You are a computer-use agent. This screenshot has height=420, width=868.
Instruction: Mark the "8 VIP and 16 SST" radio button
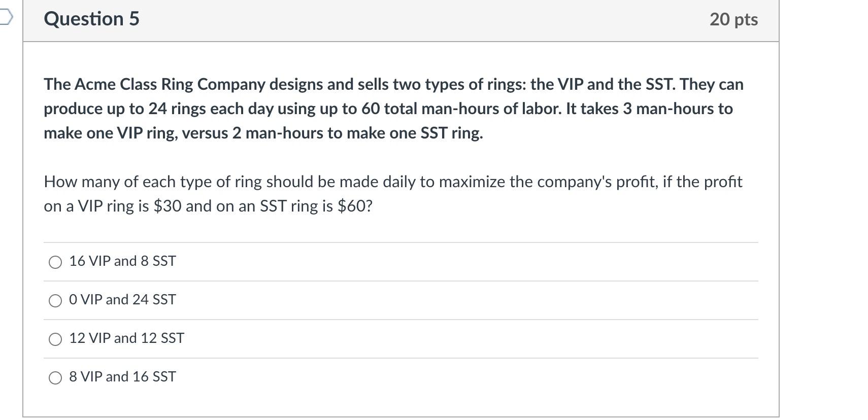point(55,377)
